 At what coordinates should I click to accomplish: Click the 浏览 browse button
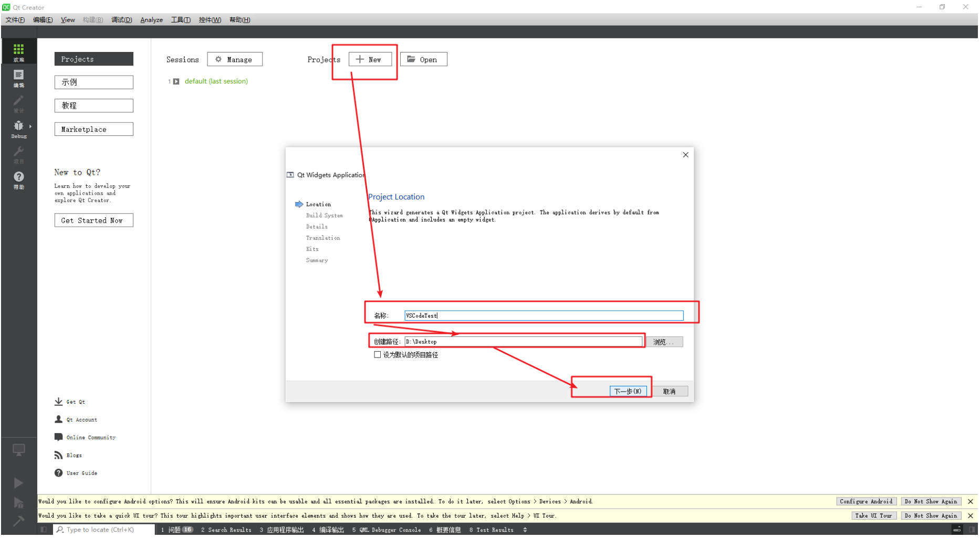pos(664,342)
